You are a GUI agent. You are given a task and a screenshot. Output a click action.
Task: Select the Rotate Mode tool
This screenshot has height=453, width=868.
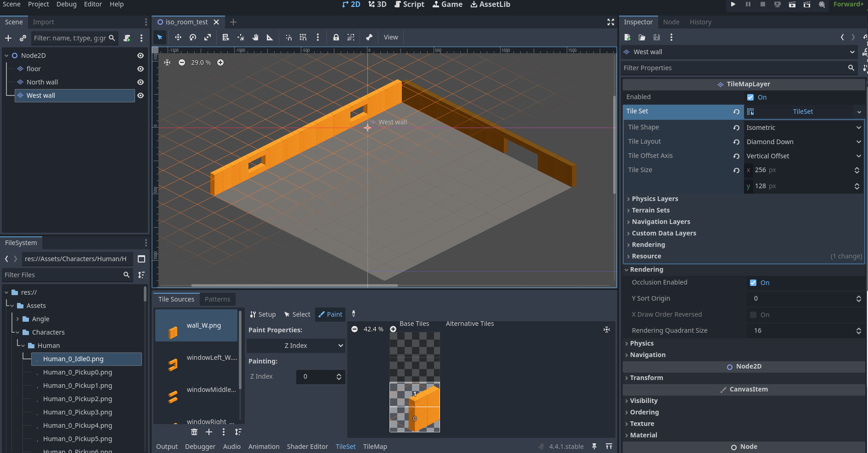(x=193, y=37)
